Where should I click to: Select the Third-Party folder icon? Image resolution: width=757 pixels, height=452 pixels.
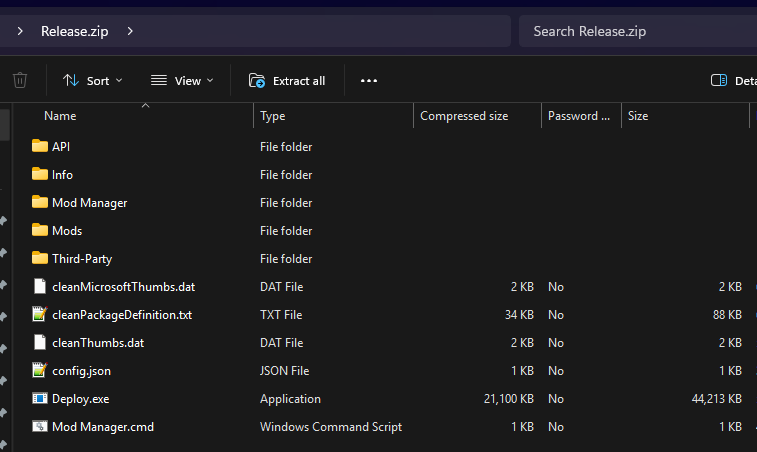click(40, 258)
